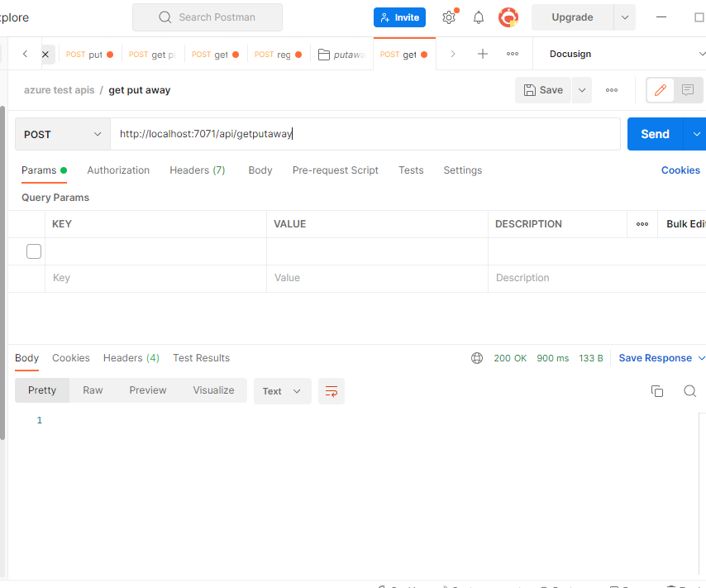Switch to the POST put request tab

(89, 55)
